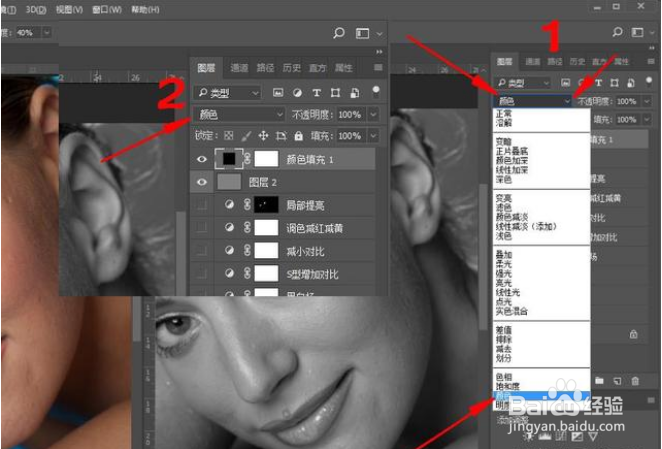Click workspace layout icon in center options bar
This screenshot has width=662, height=449.
pos(362,33)
